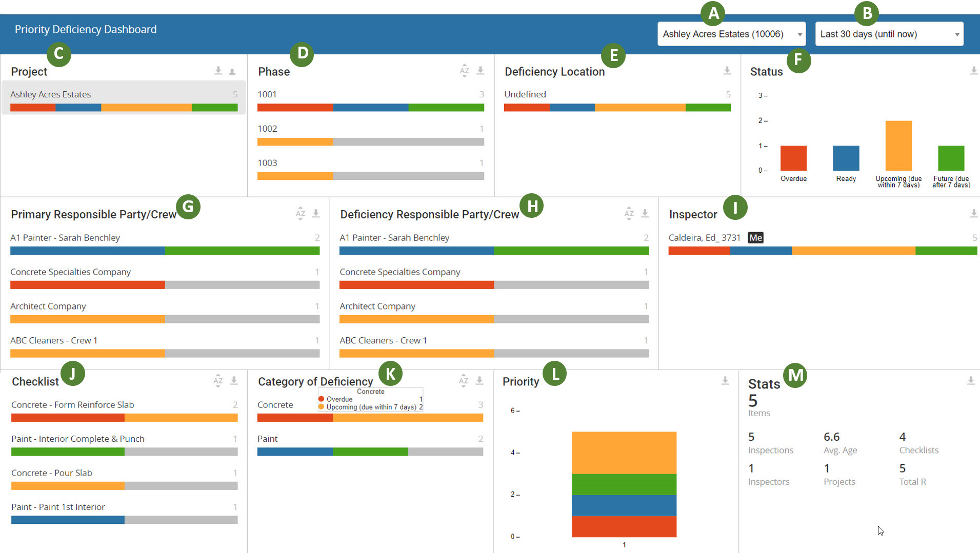
Task: Sort Primary Responsible Party/Crew alphabetically
Action: click(x=300, y=214)
